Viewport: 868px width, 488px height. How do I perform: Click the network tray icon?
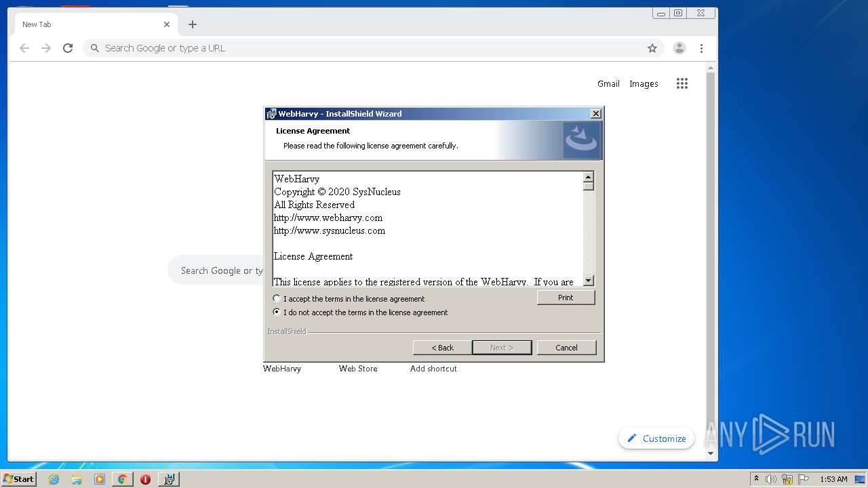point(787,479)
